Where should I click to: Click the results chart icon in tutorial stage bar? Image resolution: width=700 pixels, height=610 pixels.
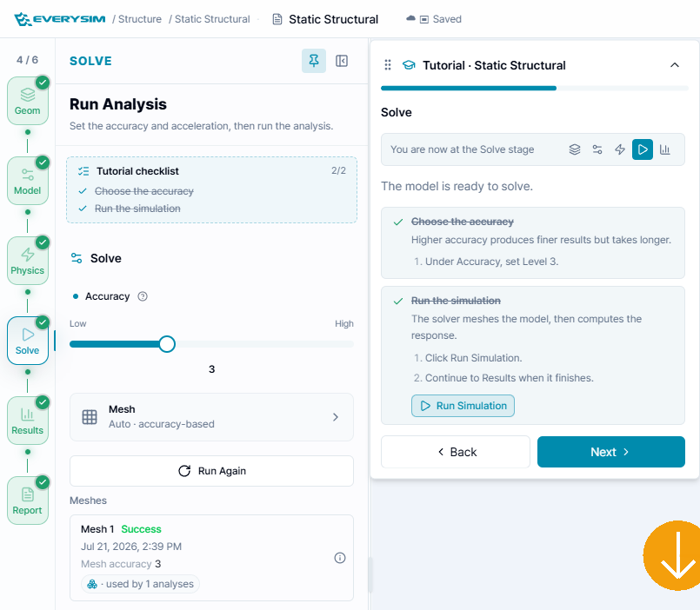(665, 149)
